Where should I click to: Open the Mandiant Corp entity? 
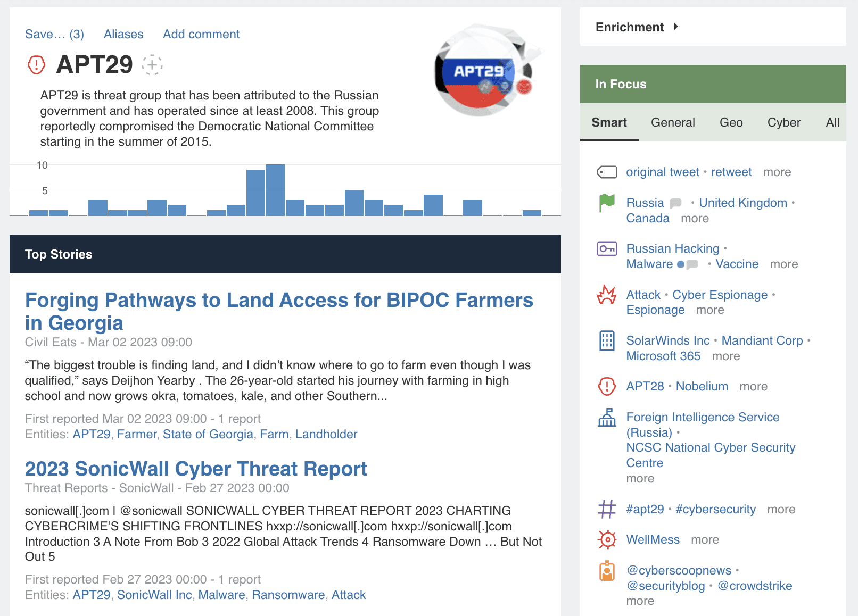[762, 340]
